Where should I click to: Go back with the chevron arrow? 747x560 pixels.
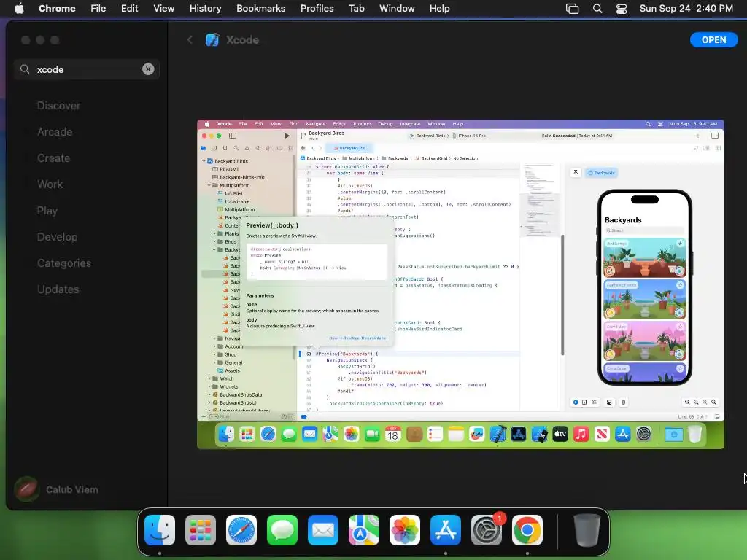(190, 40)
